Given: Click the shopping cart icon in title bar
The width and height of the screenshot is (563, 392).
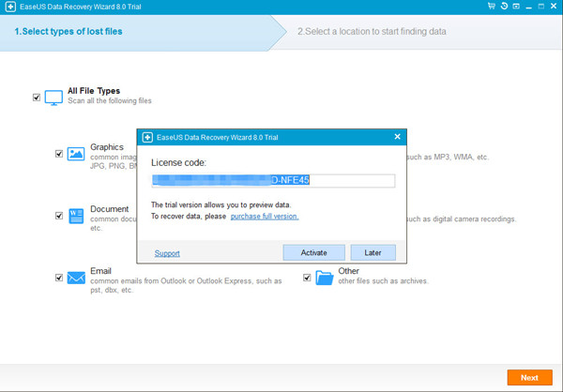Looking at the screenshot, I should pos(491,6).
